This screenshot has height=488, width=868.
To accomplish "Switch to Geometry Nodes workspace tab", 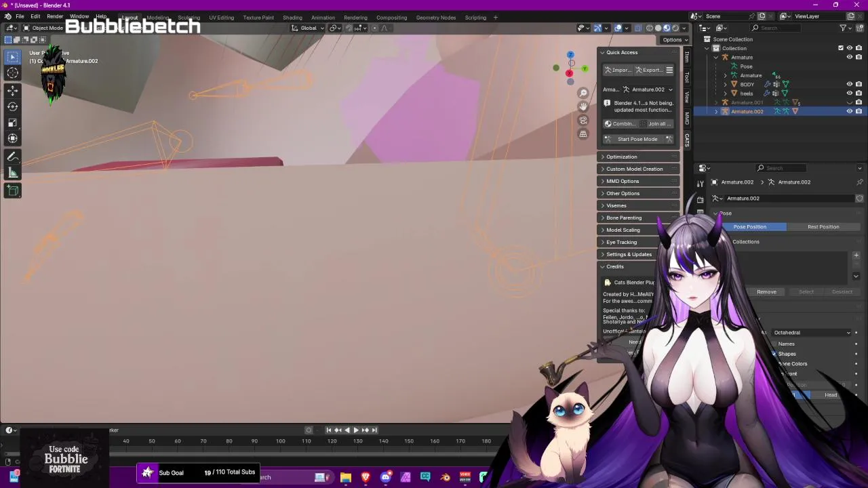I will pos(435,17).
